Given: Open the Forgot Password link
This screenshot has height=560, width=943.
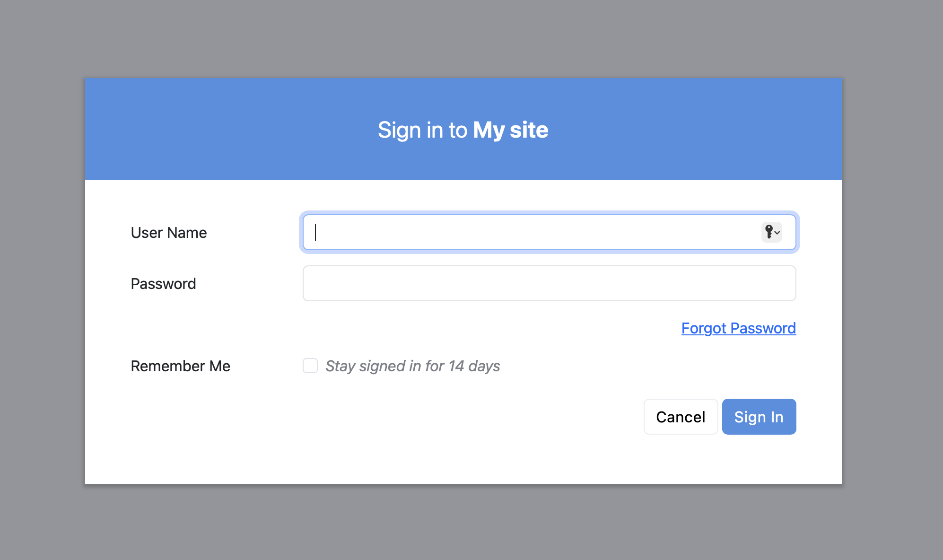Looking at the screenshot, I should coord(738,328).
